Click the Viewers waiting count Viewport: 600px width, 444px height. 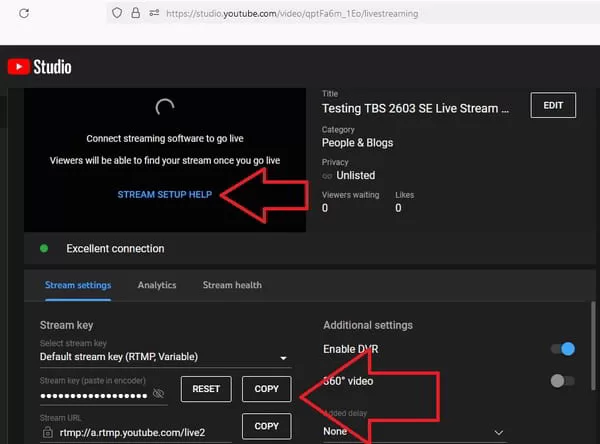325,208
